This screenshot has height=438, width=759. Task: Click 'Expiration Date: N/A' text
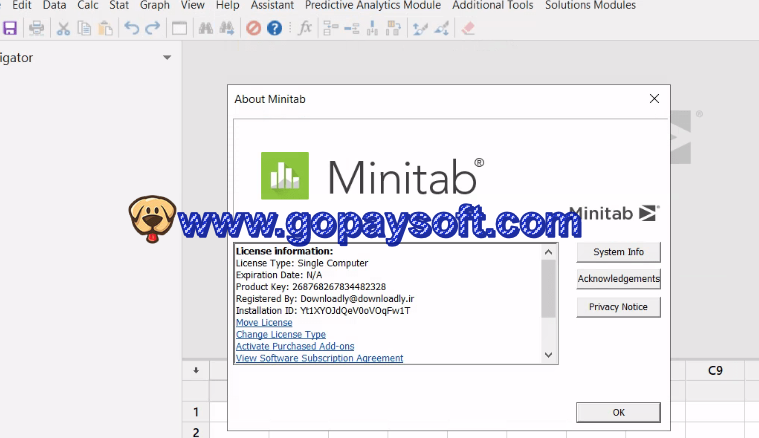click(279, 275)
